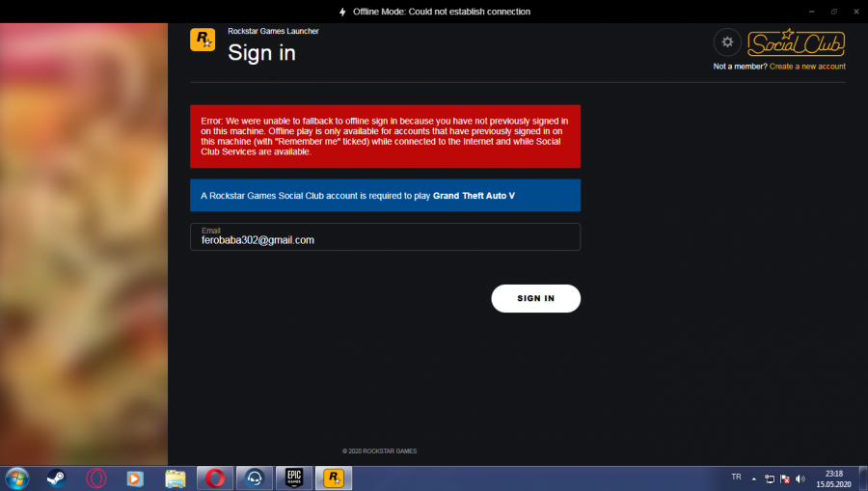Click the lightning bolt offline mode icon
This screenshot has height=491, width=868.
pyautogui.click(x=342, y=12)
